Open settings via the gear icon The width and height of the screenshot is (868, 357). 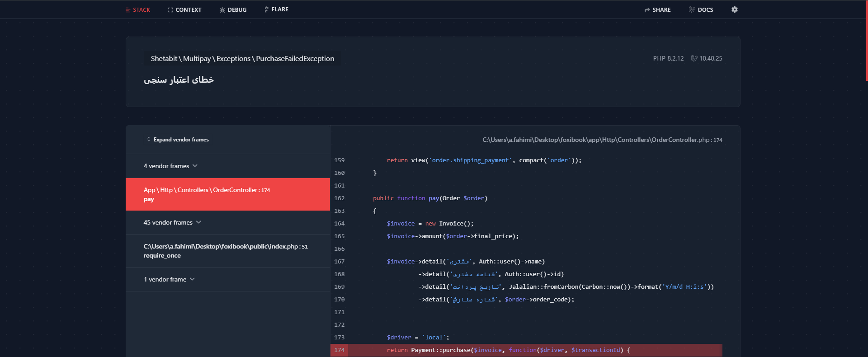point(735,9)
